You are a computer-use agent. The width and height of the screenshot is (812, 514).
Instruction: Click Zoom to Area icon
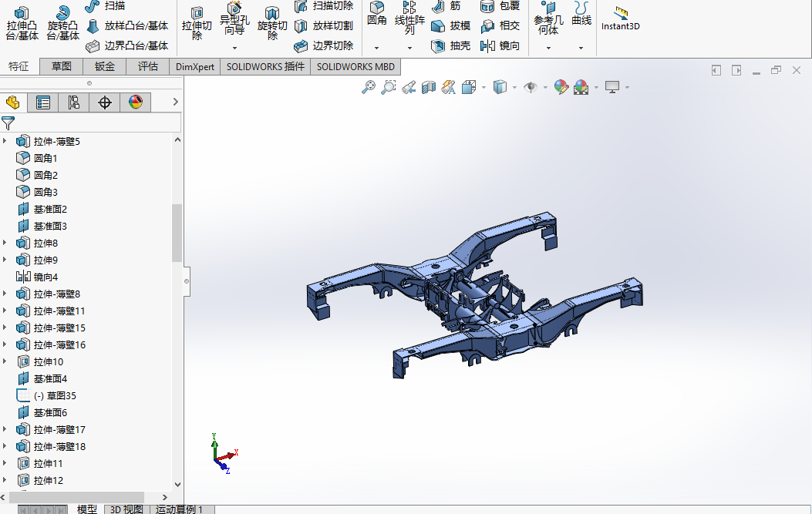389,87
